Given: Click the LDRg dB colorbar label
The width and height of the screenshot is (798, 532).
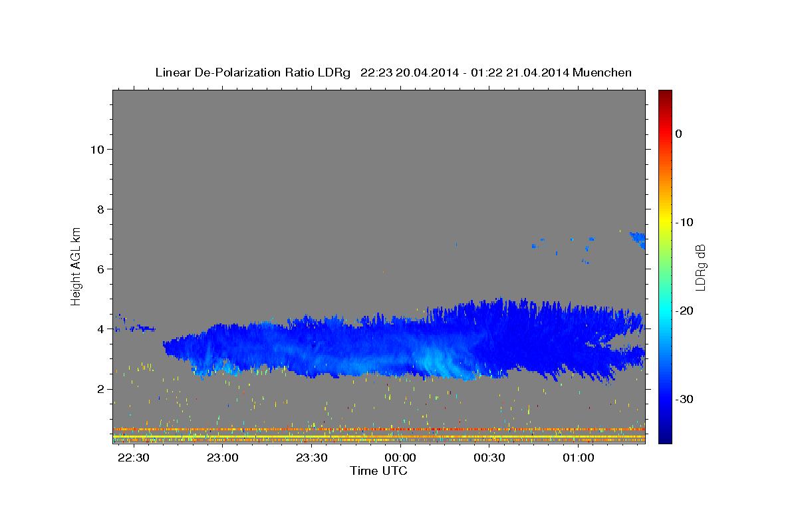Looking at the screenshot, I should point(700,267).
